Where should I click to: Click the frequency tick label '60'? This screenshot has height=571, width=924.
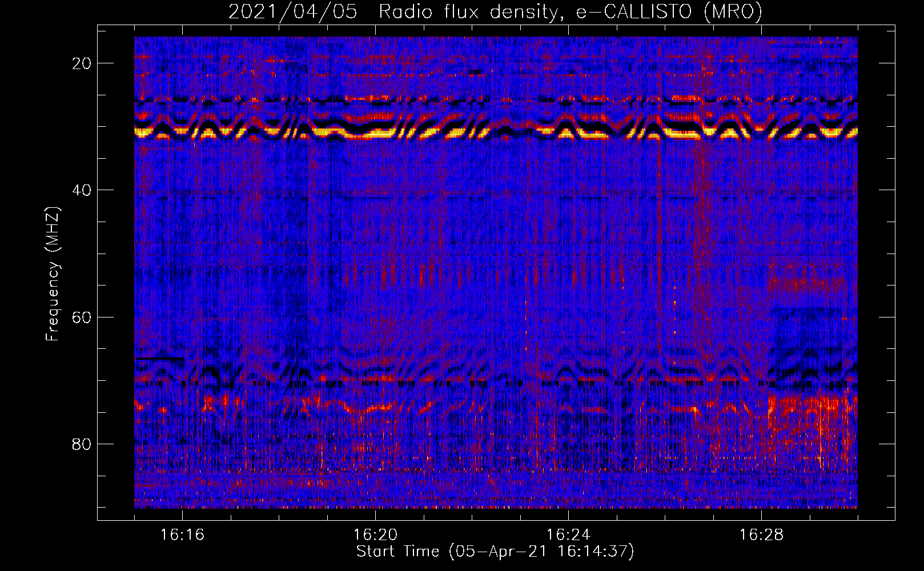[x=82, y=317]
